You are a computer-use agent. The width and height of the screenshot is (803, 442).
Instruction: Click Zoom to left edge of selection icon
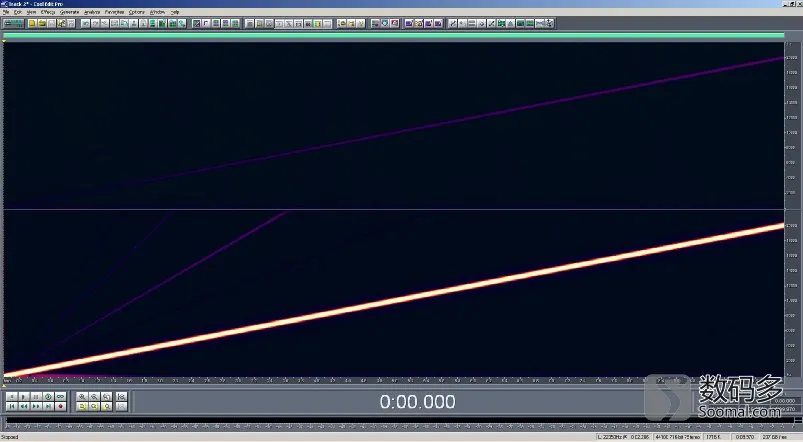pos(121,396)
